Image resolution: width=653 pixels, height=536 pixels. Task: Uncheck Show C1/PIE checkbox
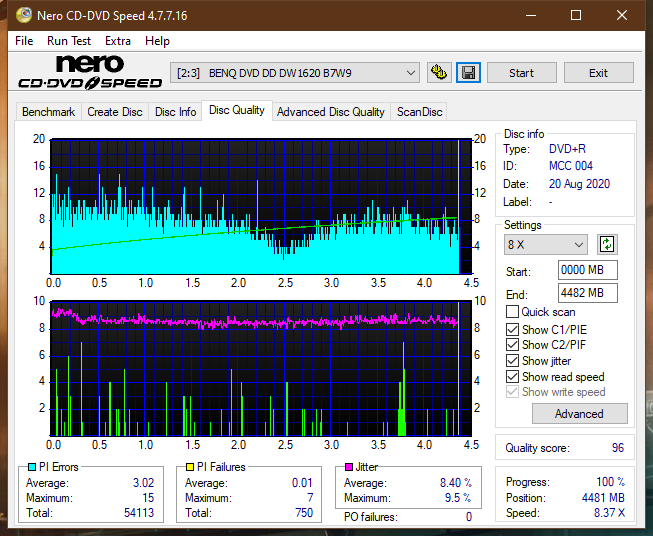pyautogui.click(x=512, y=329)
